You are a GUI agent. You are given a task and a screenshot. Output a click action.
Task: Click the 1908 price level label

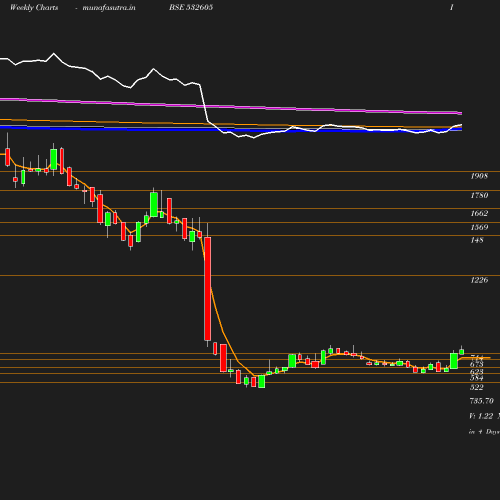click(x=479, y=176)
